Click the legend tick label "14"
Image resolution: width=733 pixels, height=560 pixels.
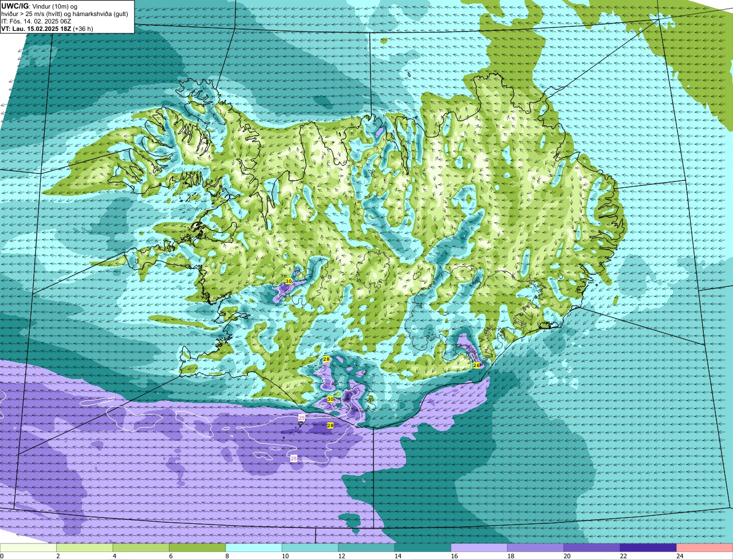(397, 556)
